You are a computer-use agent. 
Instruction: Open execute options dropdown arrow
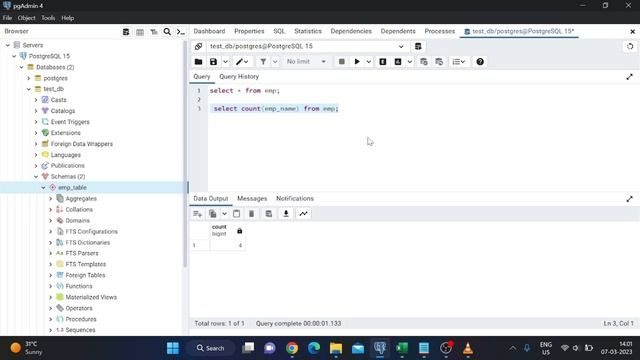tap(369, 62)
